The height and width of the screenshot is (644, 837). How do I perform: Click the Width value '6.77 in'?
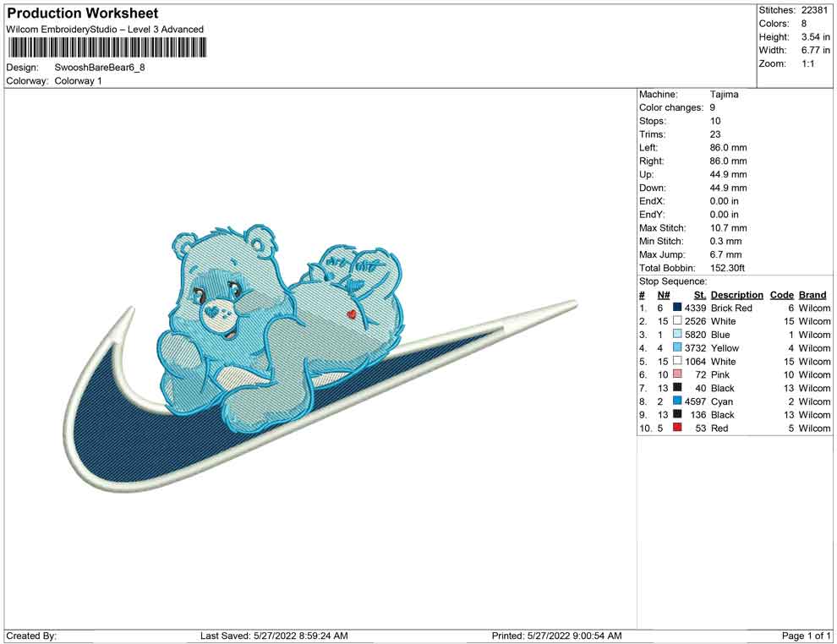point(816,50)
